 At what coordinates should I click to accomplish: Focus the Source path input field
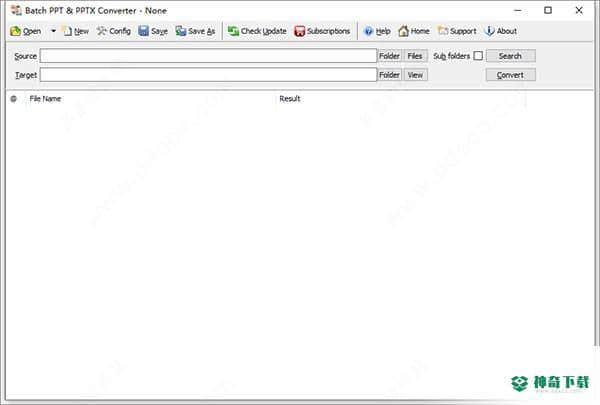(x=209, y=56)
